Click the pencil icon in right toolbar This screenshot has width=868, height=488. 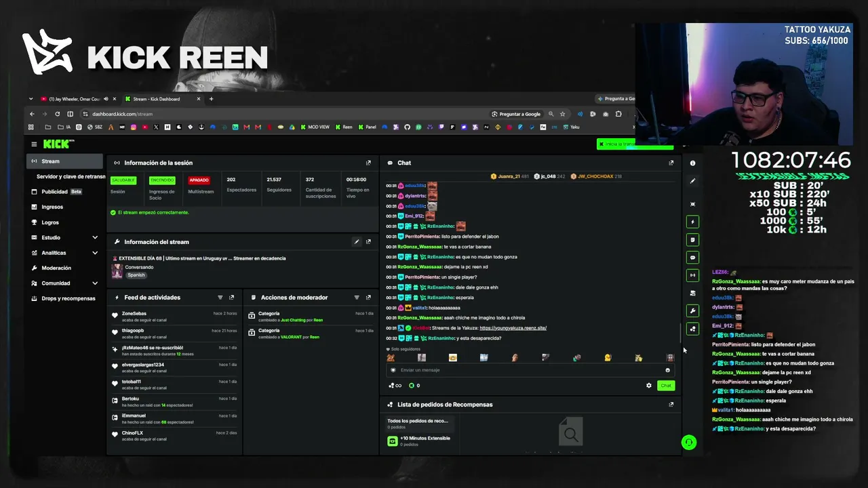pyautogui.click(x=692, y=181)
